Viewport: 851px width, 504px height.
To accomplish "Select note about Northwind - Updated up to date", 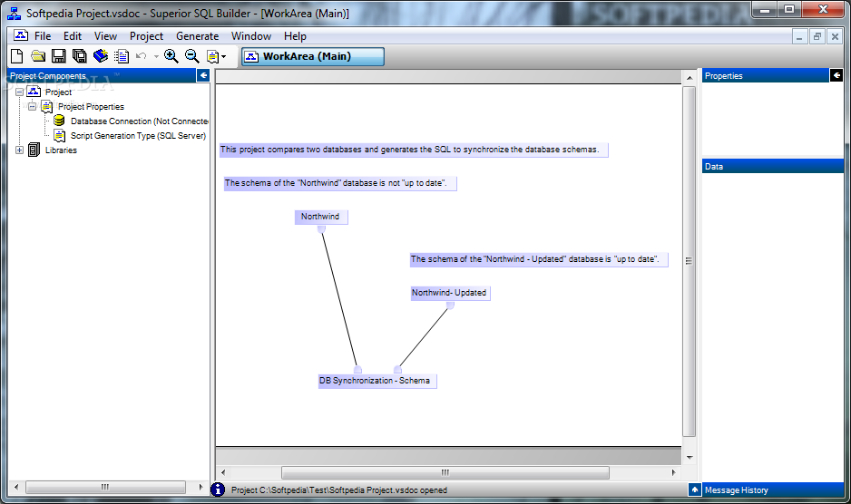I will (x=539, y=259).
